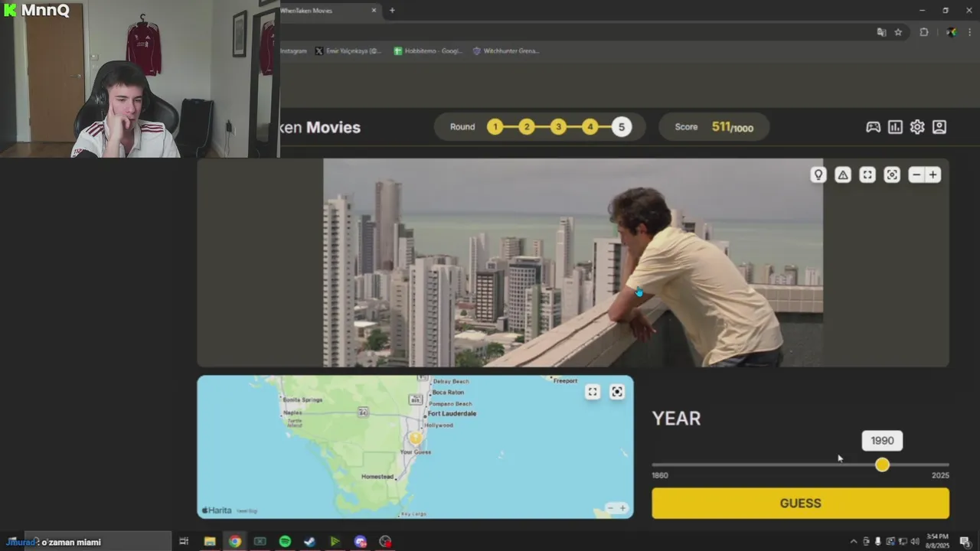Open Chrome three-dot menu
980x551 pixels.
tap(969, 32)
